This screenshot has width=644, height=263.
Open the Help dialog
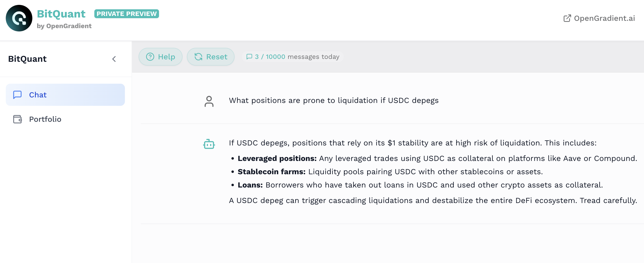tap(161, 57)
